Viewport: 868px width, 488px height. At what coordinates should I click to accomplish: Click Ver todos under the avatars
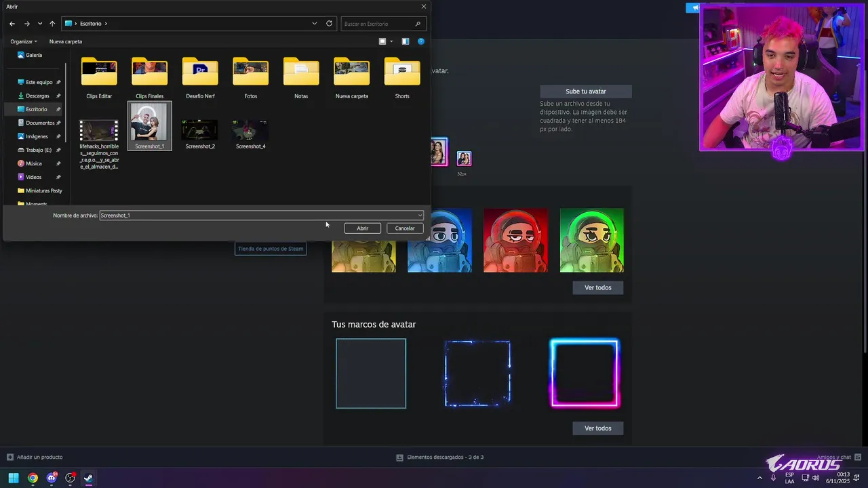click(598, 287)
